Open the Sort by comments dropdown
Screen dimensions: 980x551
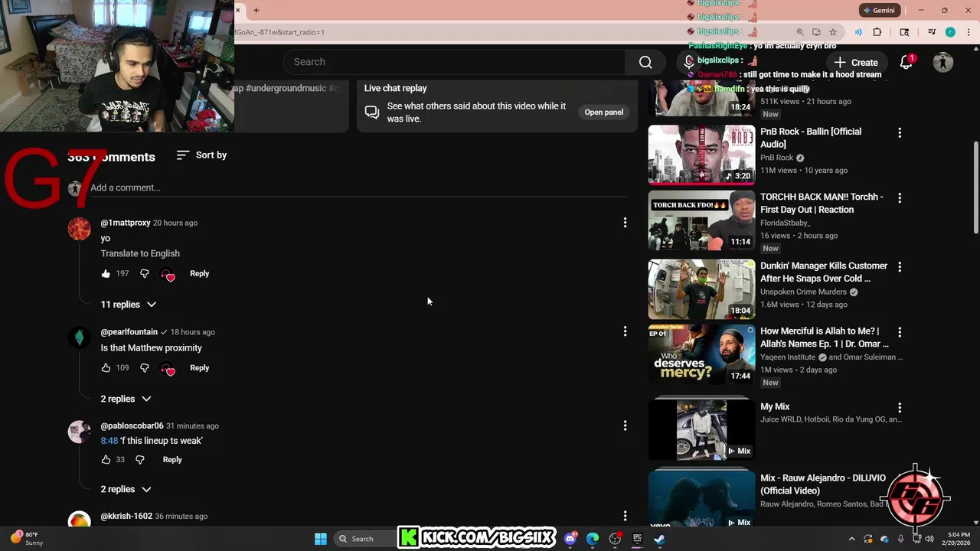click(x=201, y=155)
